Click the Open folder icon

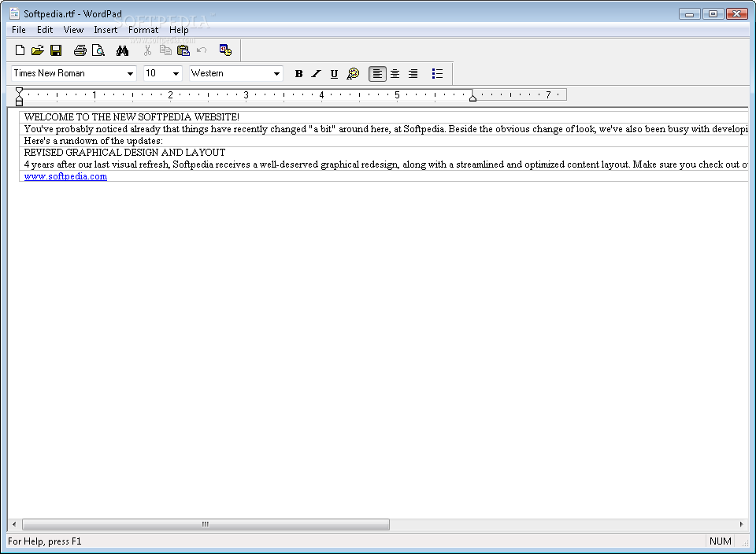tap(38, 50)
